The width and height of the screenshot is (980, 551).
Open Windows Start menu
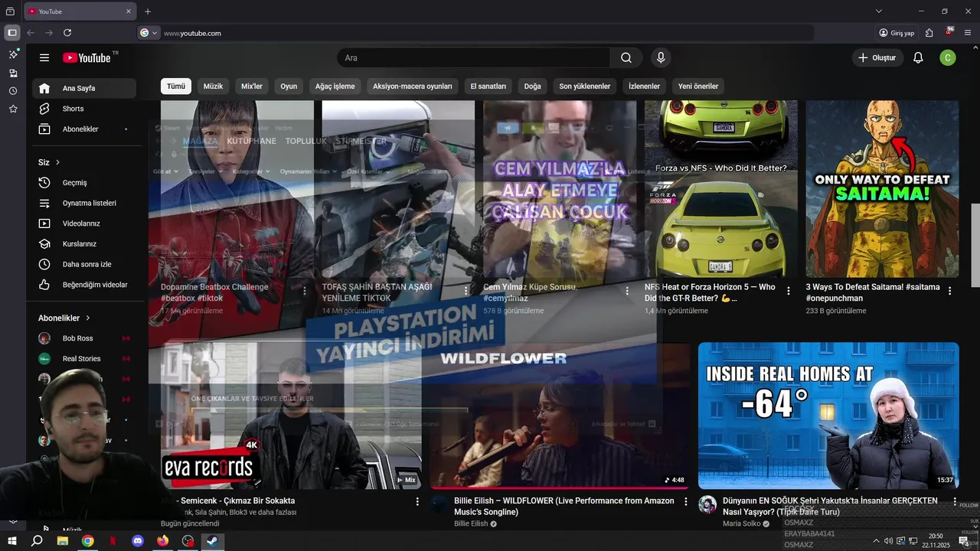pos(12,540)
